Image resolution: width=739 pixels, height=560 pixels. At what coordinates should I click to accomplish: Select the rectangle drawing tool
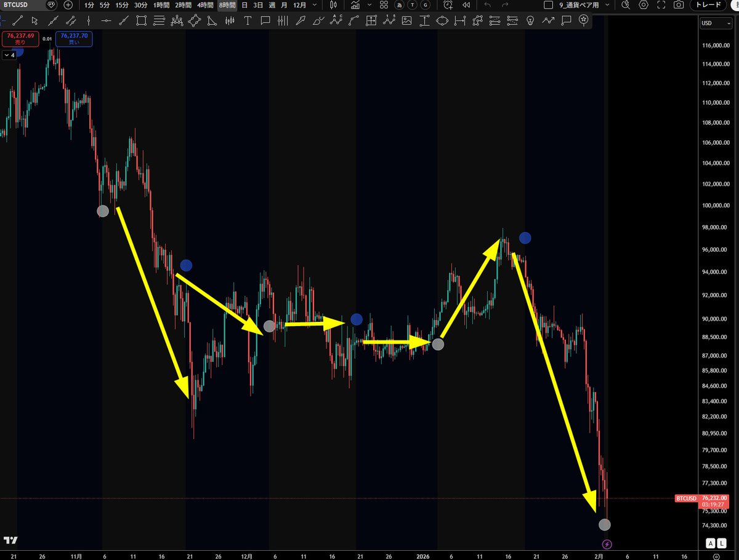click(141, 21)
